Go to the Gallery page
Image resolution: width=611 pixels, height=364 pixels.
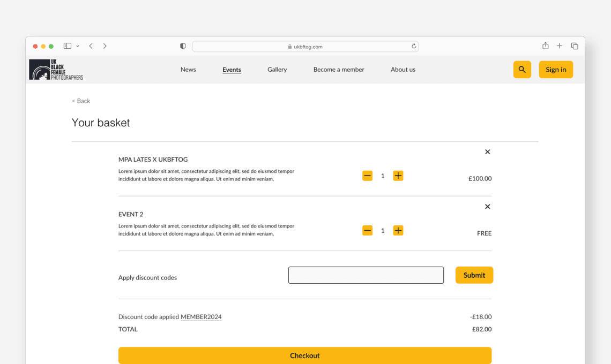(277, 70)
